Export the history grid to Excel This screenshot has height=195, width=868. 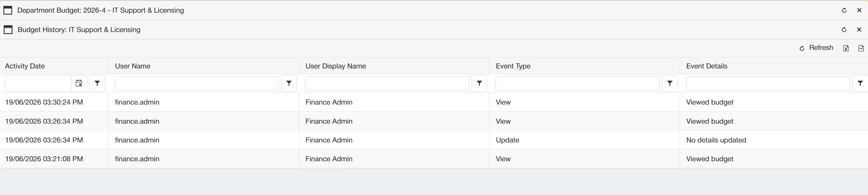pyautogui.click(x=846, y=48)
